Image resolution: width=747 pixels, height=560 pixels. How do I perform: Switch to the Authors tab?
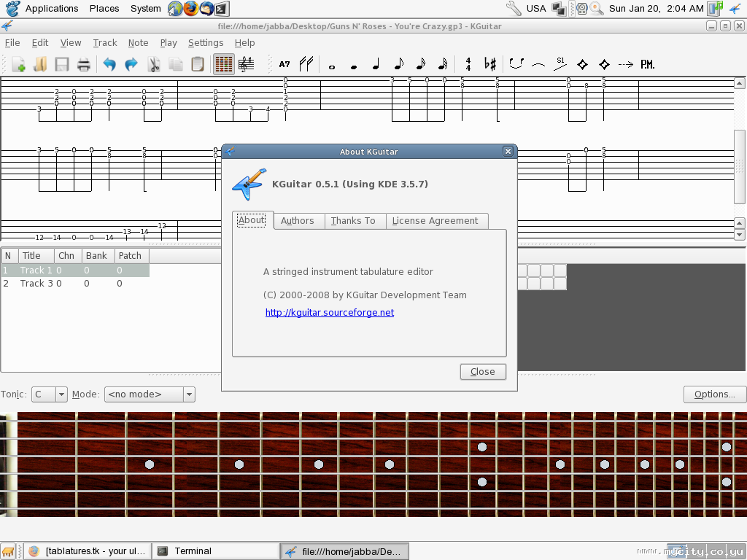[x=297, y=221]
